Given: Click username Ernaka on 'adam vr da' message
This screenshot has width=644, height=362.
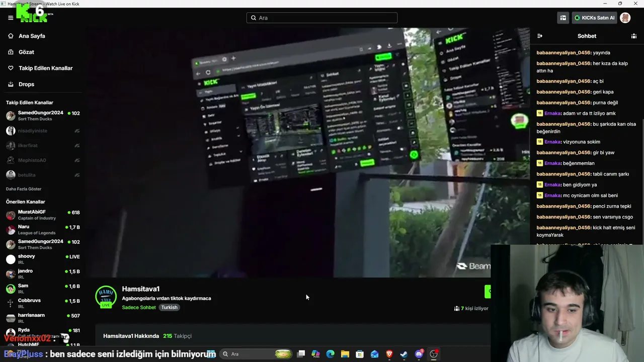Looking at the screenshot, I should (552, 114).
